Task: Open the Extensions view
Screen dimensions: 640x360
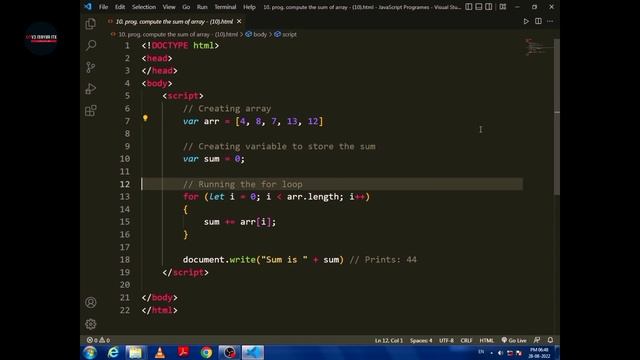Action: click(91, 111)
